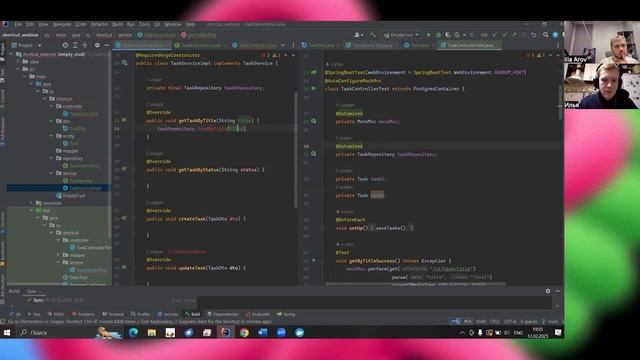Viewport: 640px width, 360px height.
Task: Select TaskServiceImpl in project tree
Action: point(85,188)
